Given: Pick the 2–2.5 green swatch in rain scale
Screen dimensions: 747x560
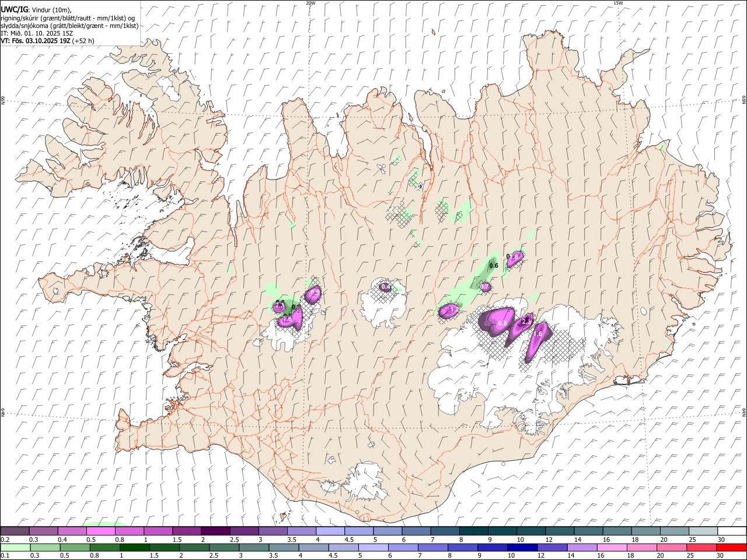Looking at the screenshot, I should click(194, 547).
